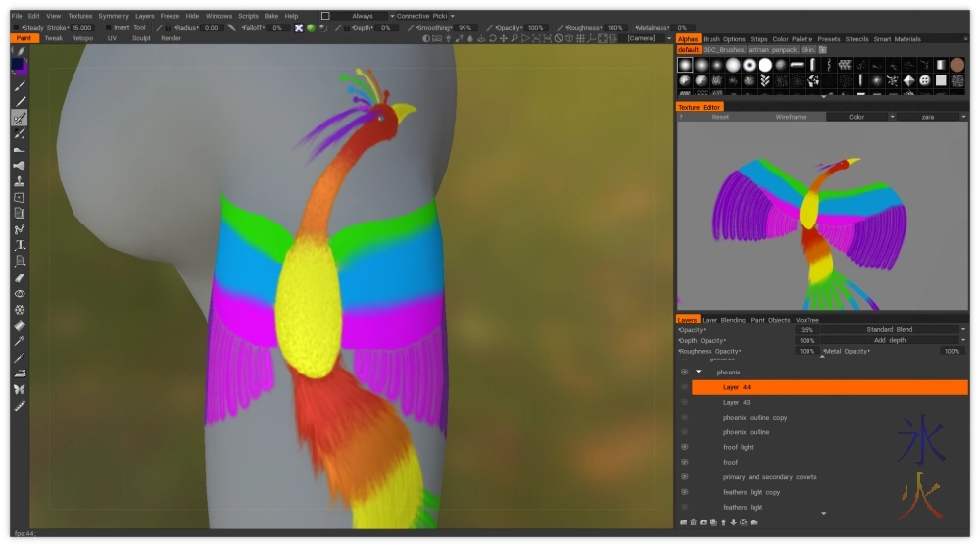This screenshot has width=980, height=547.
Task: Click the foreground color swatch
Action: [x=18, y=64]
